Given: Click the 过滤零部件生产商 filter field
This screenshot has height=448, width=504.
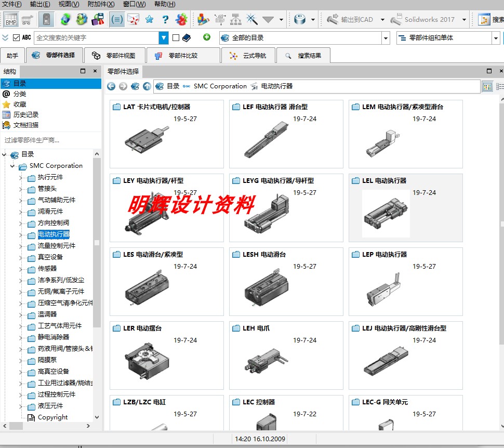Looking at the screenshot, I should point(51,140).
